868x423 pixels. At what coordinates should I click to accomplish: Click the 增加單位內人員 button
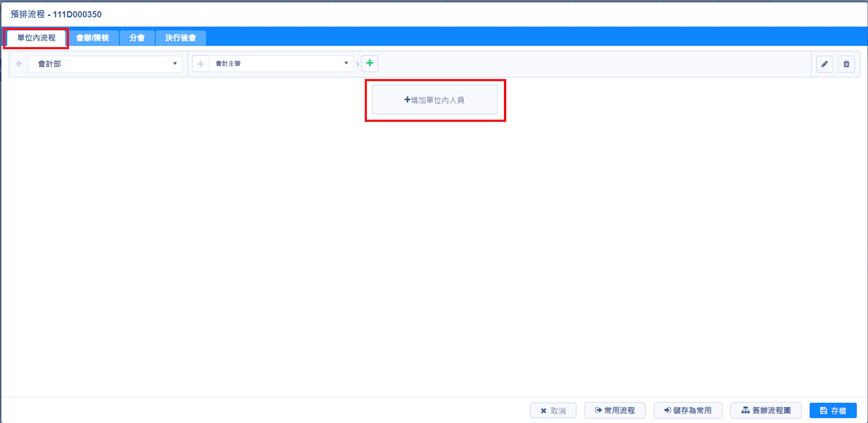tap(435, 100)
